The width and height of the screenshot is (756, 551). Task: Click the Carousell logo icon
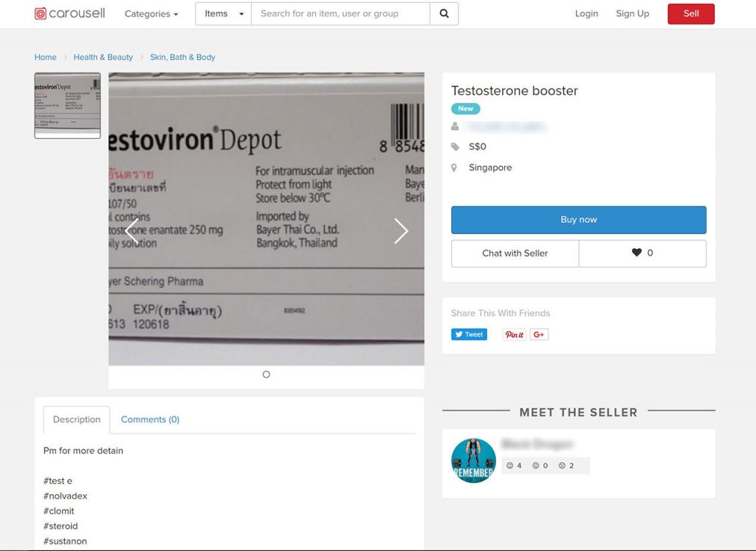pos(41,13)
